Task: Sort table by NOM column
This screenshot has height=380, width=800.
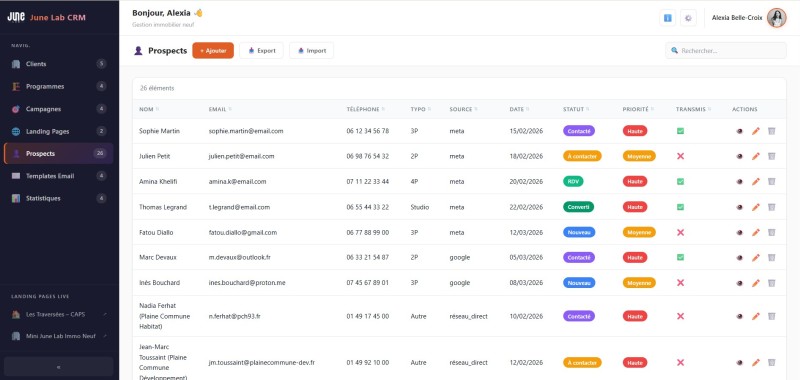Action: (149, 109)
